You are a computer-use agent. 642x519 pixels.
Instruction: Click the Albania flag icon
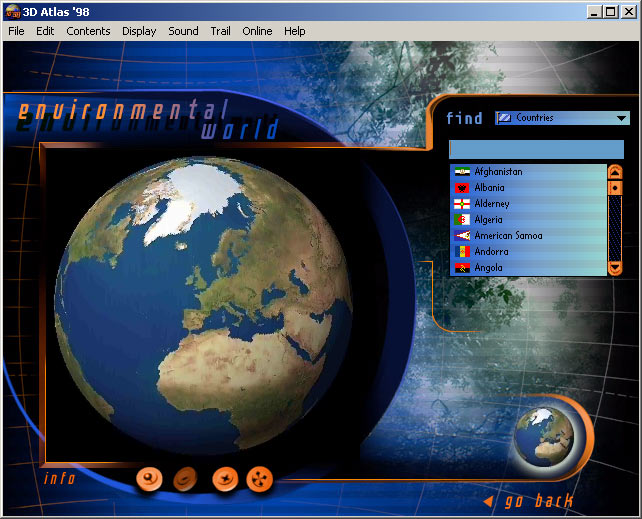pyautogui.click(x=462, y=188)
